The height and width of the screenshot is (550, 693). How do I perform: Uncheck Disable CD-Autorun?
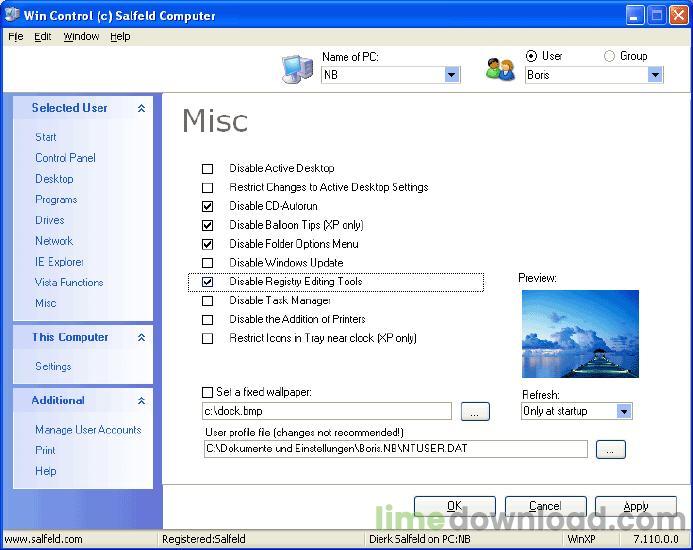[207, 206]
